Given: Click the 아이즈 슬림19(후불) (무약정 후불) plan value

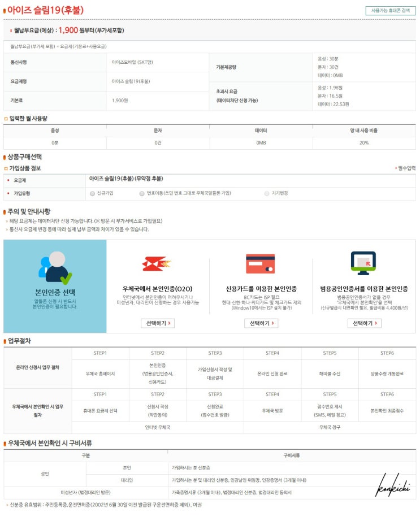Looking at the screenshot, I should [126, 179].
